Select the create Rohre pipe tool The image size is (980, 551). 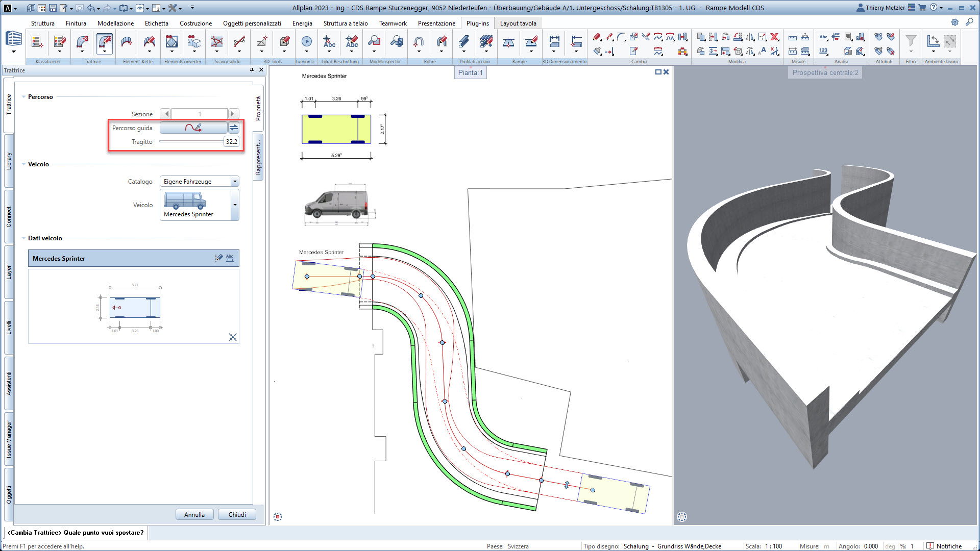coord(419,41)
